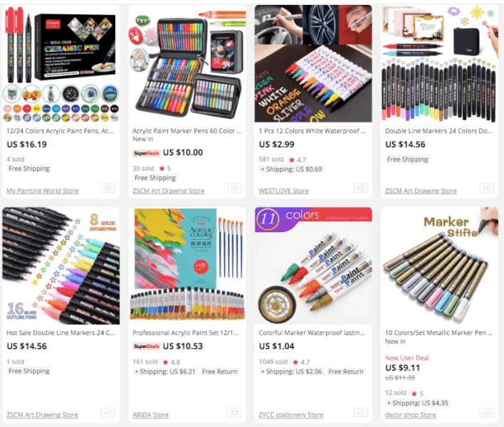The image size is (504, 427).
Task: View Marker Stifte metallic pens image
Action: coord(439,265)
